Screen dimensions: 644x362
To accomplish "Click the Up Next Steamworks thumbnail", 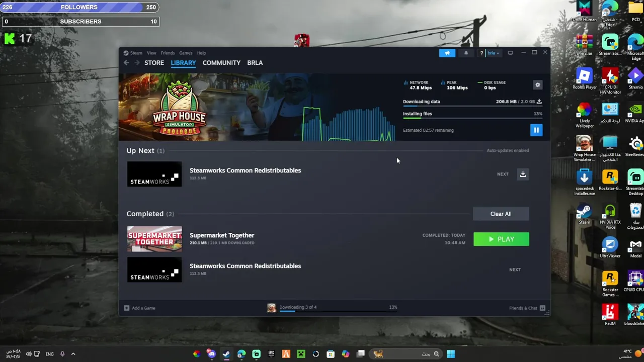I will (x=154, y=174).
